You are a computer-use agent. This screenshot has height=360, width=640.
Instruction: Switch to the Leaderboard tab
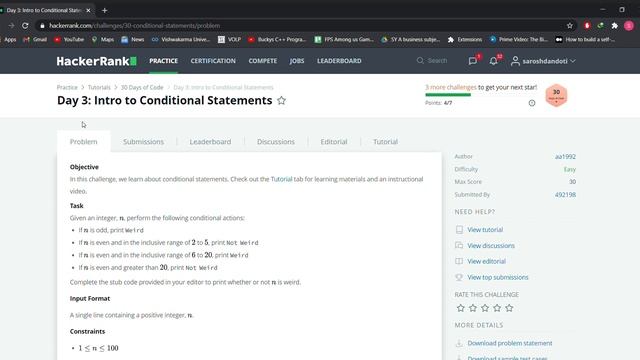210,142
